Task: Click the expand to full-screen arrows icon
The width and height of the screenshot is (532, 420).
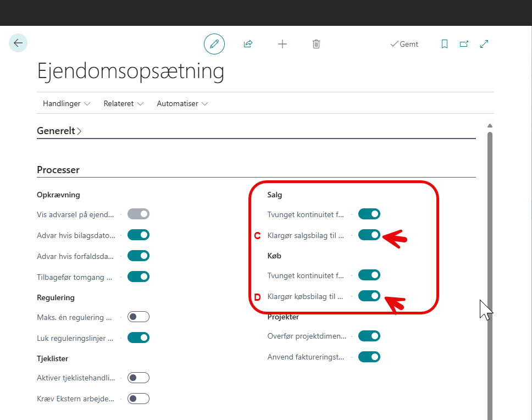Action: [484, 44]
